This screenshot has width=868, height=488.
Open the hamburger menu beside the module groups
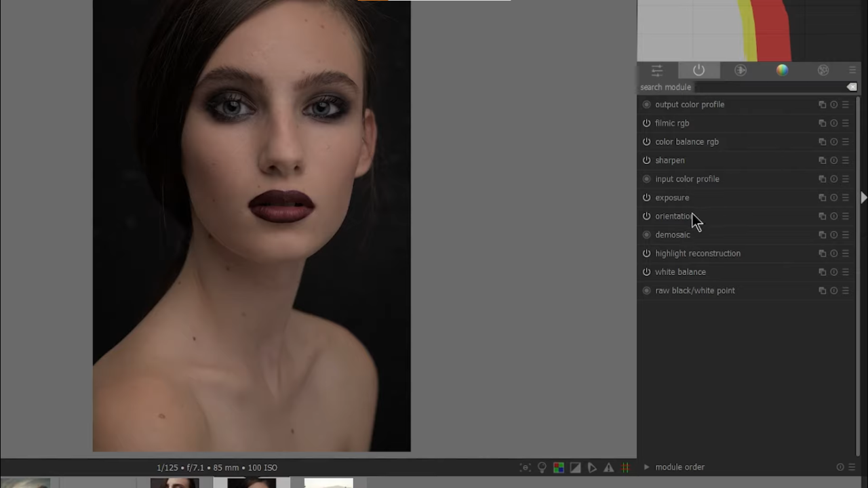click(852, 70)
